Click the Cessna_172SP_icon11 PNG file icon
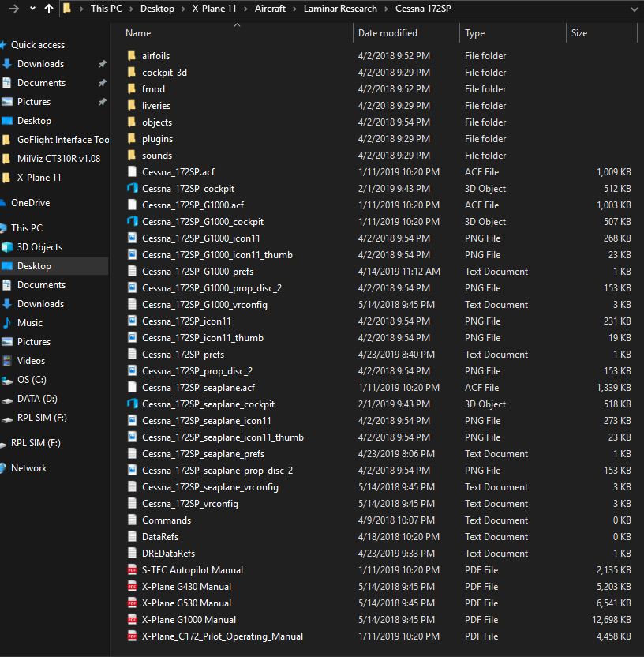This screenshot has height=657, width=644. click(x=133, y=321)
